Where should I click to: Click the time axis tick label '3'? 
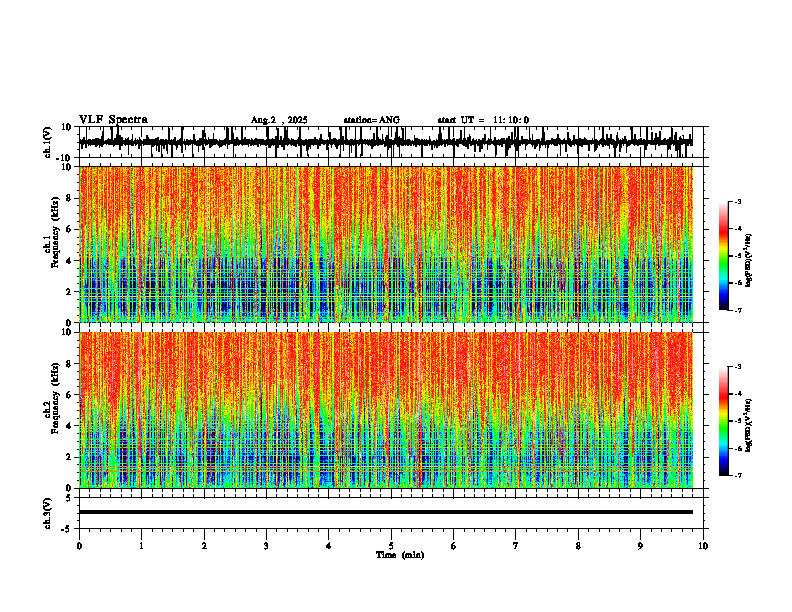coord(266,546)
